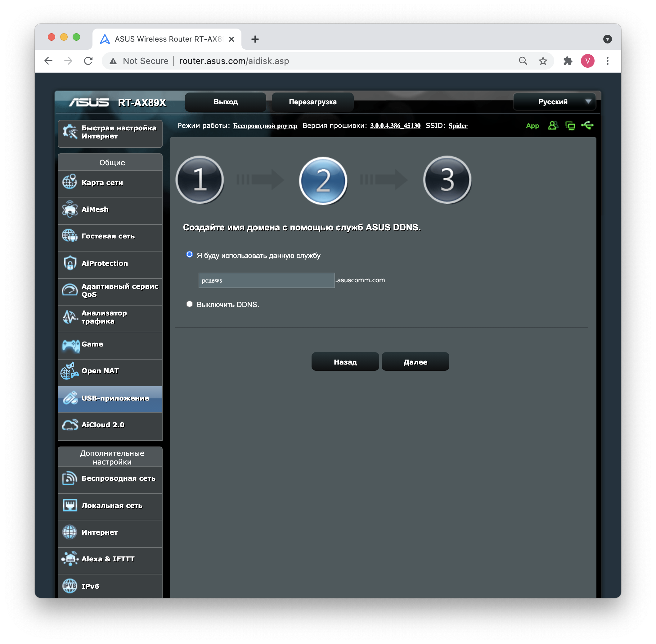Viewport: 656px width, 644px height.
Task: Click the ASUS logo in header
Action: point(89,102)
